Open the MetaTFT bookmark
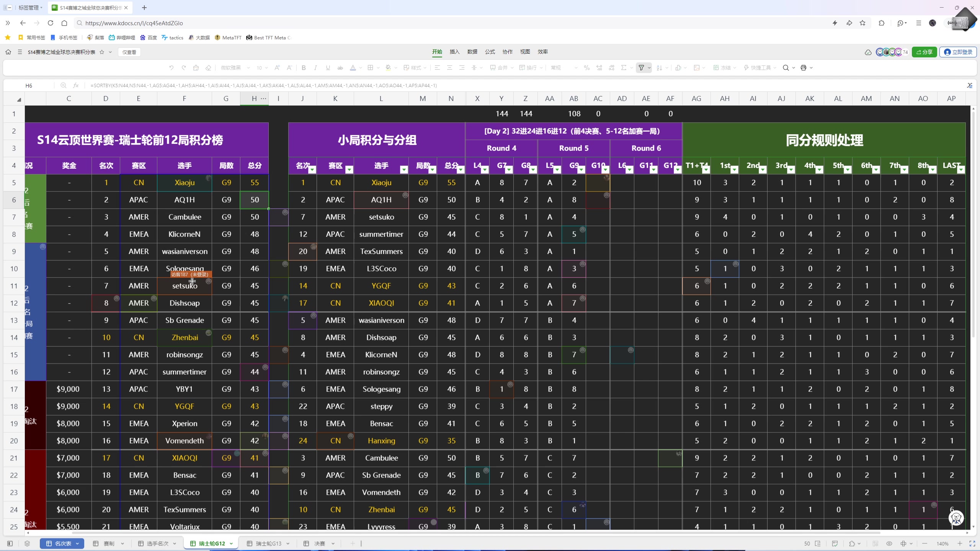 [228, 37]
